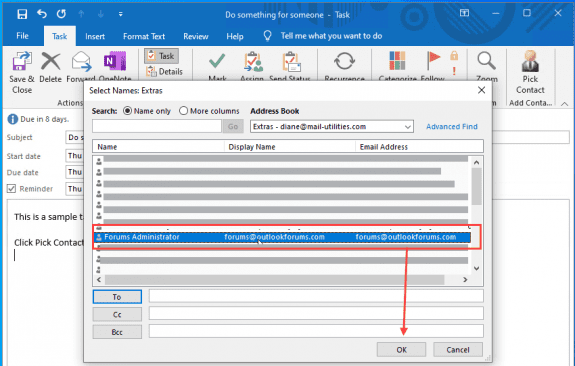This screenshot has width=575, height=366.
Task: Click the To button
Action: (x=117, y=297)
